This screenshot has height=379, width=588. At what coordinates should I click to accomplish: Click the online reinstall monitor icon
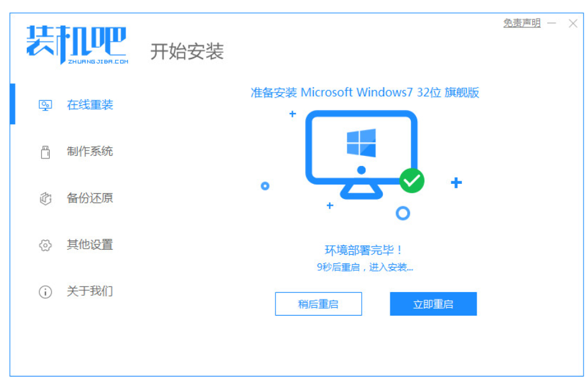45,105
